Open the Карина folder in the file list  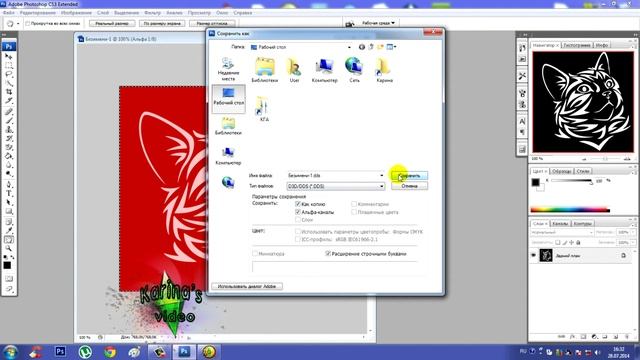coord(384,70)
